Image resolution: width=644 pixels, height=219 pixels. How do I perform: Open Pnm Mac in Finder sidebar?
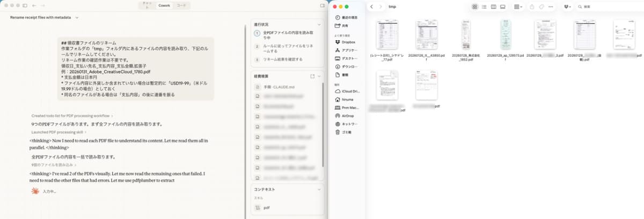click(x=346, y=107)
